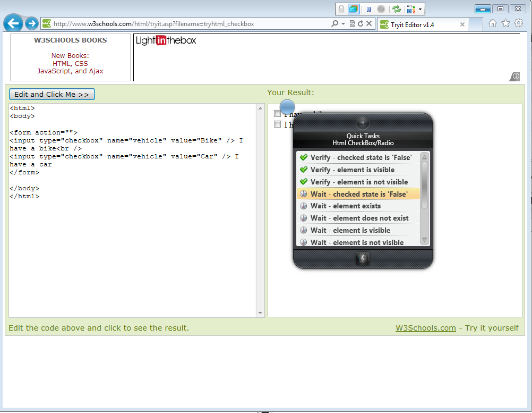Open Internet Explorer favorites star
532x413 pixels.
[505, 23]
